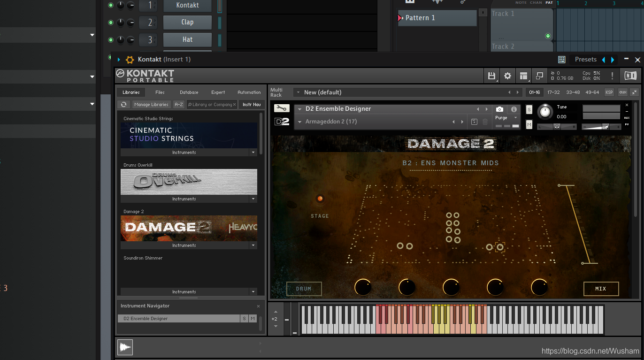Image resolution: width=644 pixels, height=360 pixels.
Task: Click the snapshot camera icon
Action: point(500,109)
